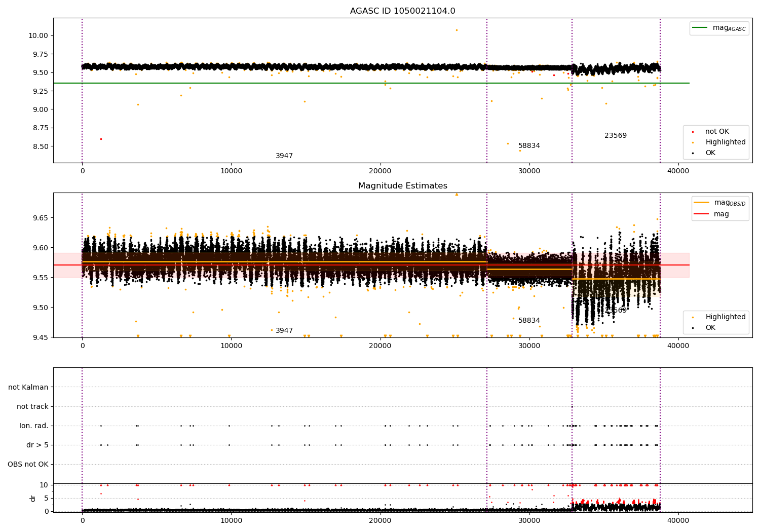Click the '10.00' y-axis tick label
The width and height of the screenshot is (760, 532).
tap(38, 35)
